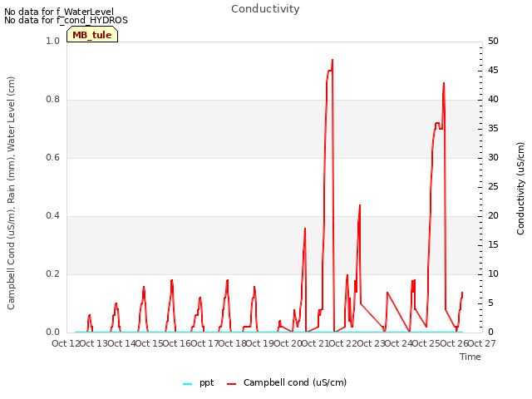Click the cyan ppt legend color marker
Screen dimensions: 532x399
(187, 384)
